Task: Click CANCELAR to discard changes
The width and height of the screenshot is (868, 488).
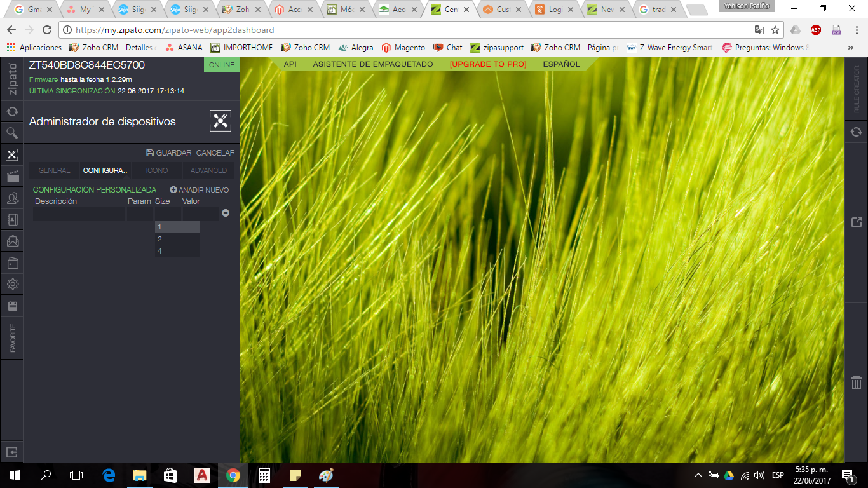Action: (215, 153)
